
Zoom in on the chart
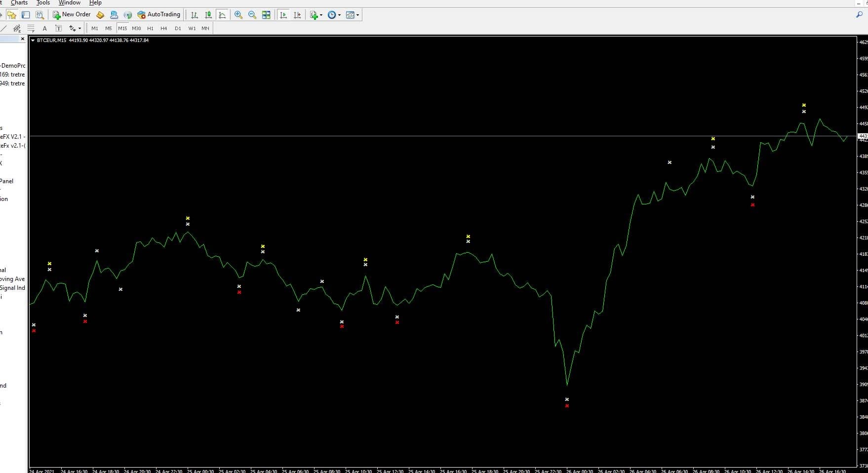(238, 15)
